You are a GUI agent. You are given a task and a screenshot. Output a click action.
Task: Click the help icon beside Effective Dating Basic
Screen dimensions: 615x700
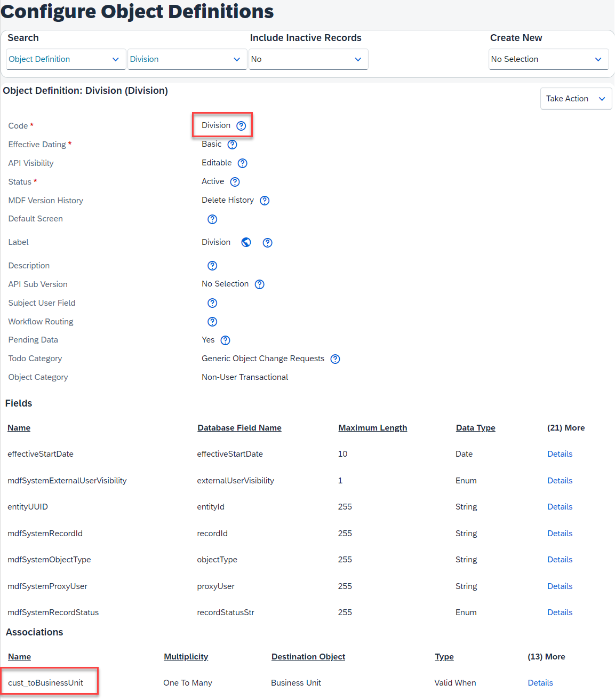232,145
